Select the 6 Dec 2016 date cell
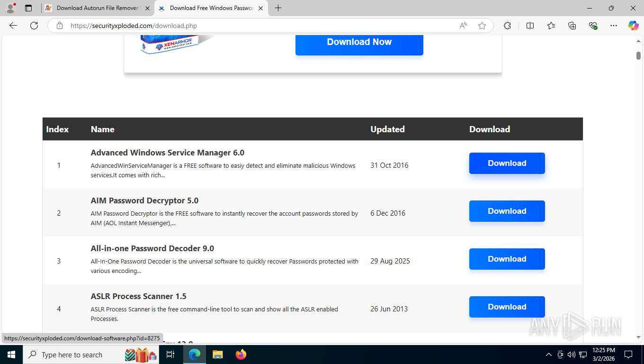The image size is (644, 364). click(388, 213)
